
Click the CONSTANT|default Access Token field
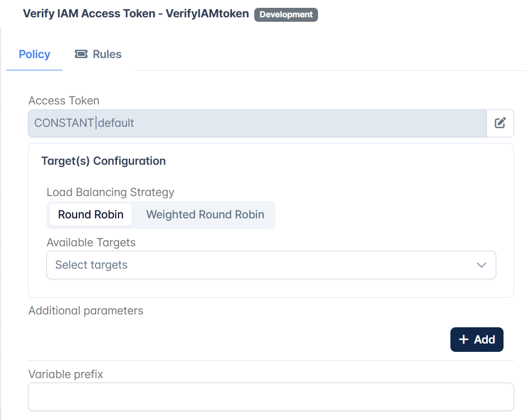258,123
